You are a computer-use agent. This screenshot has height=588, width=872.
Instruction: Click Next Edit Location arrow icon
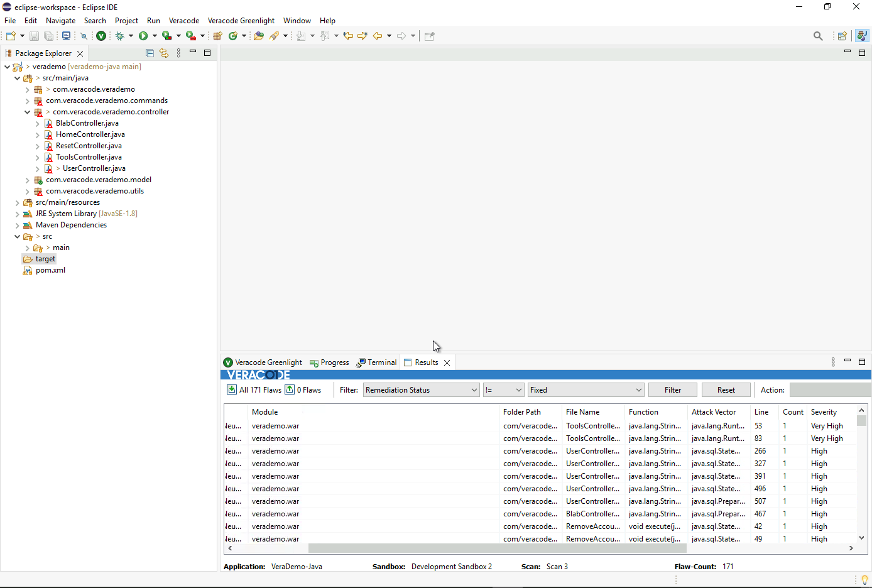click(x=362, y=36)
